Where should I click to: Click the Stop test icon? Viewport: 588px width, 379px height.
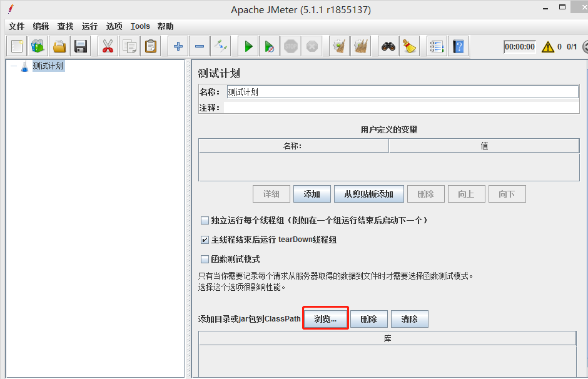click(291, 46)
